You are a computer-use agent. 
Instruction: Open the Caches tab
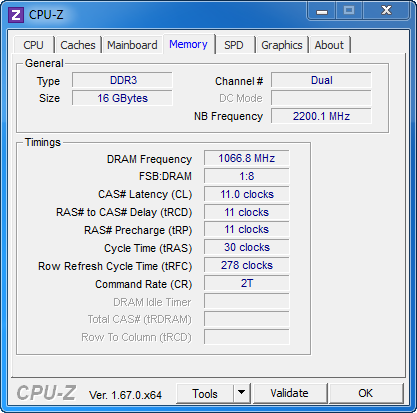click(78, 45)
